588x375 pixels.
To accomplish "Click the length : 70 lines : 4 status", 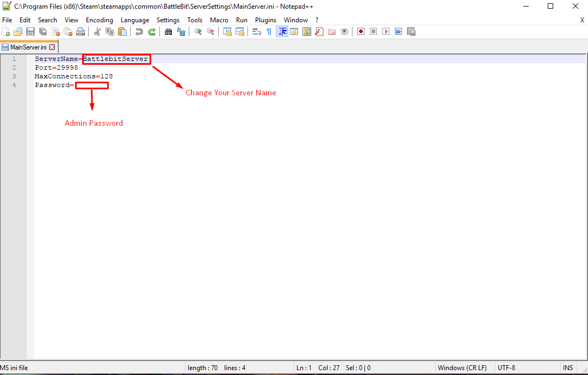I will 216,368.
